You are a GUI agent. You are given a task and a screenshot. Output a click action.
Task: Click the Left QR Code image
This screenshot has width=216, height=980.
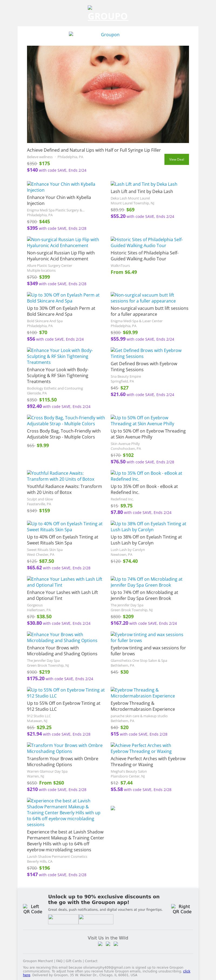[x=33, y=909]
